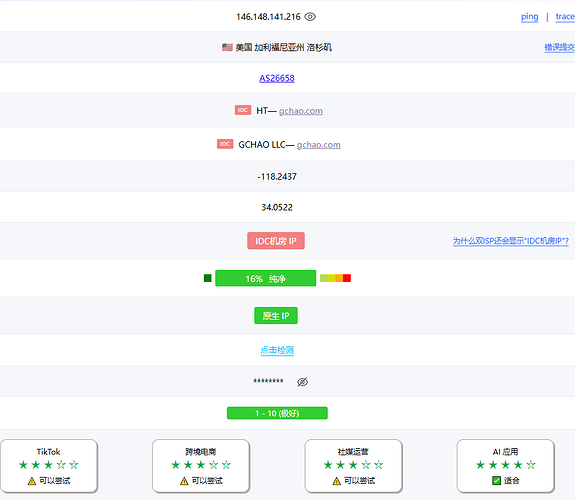Open the trace link
Viewport: 575px width, 500px height.
[x=565, y=17]
